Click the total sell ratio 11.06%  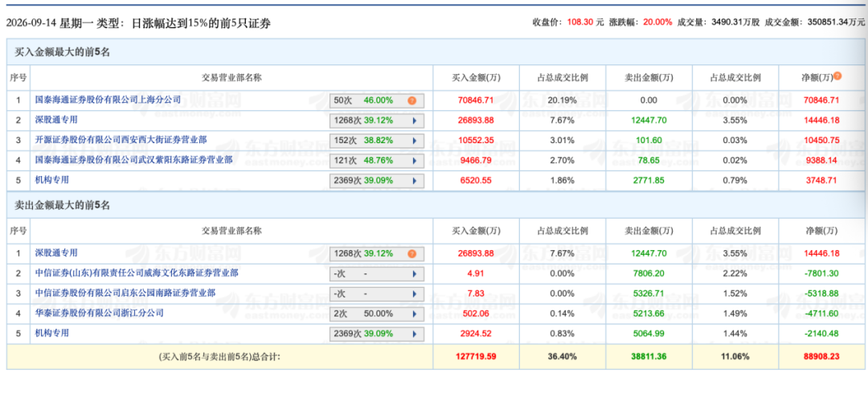coord(735,356)
